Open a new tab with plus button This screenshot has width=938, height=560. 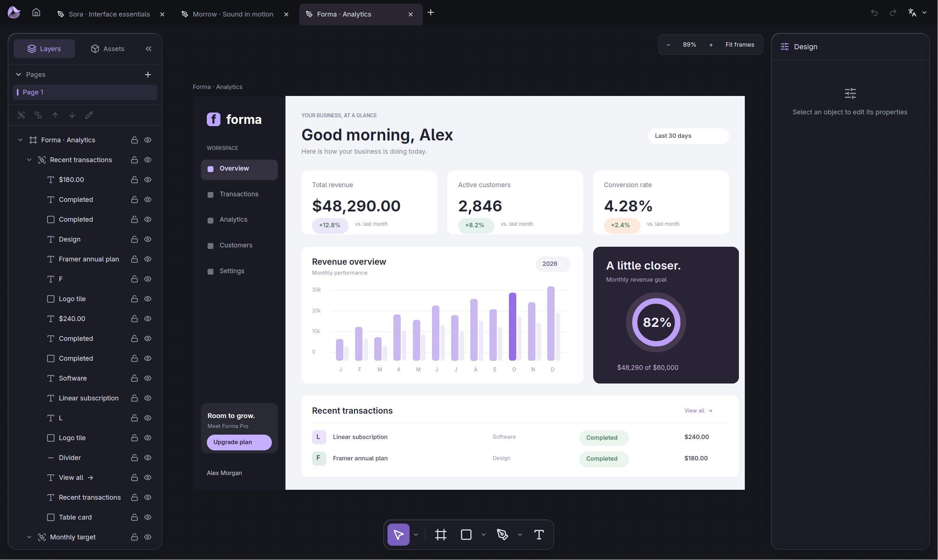click(x=431, y=13)
